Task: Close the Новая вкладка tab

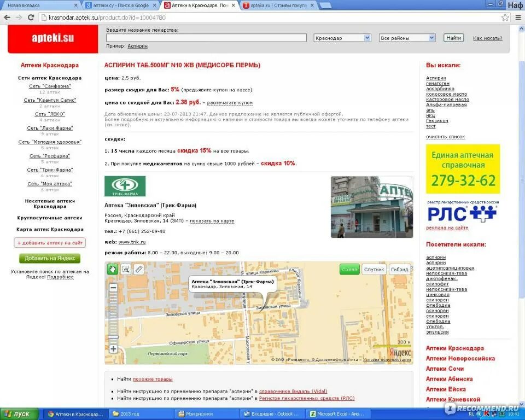Action: tap(75, 5)
